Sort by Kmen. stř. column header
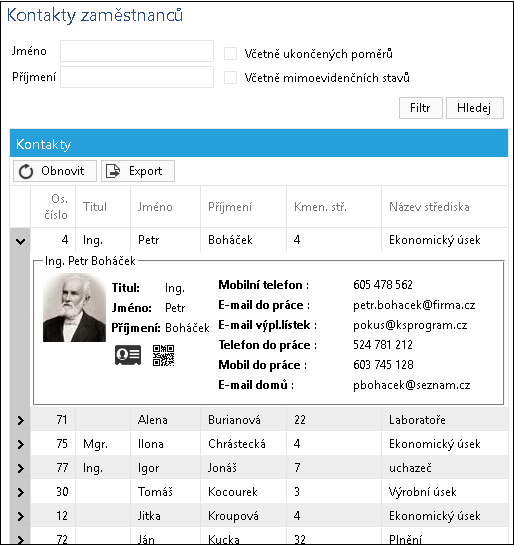This screenshot has height=545, width=514. point(334,207)
